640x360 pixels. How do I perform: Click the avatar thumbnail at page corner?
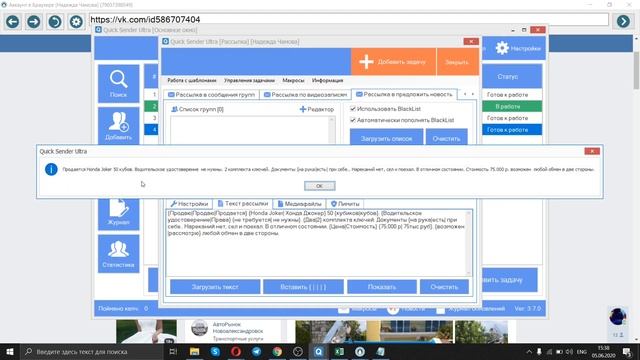618,316
